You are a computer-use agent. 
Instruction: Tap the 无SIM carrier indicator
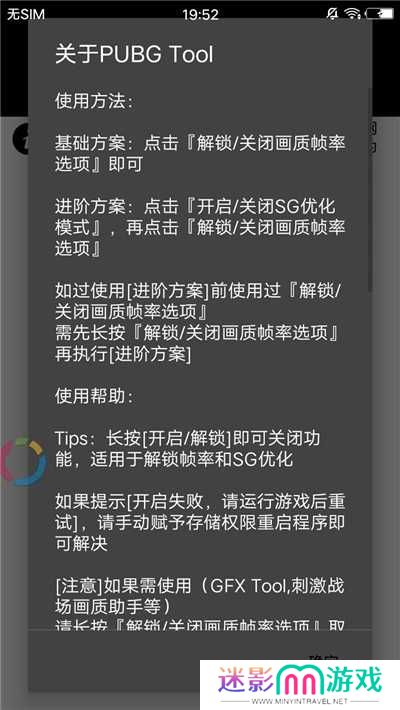(26, 14)
